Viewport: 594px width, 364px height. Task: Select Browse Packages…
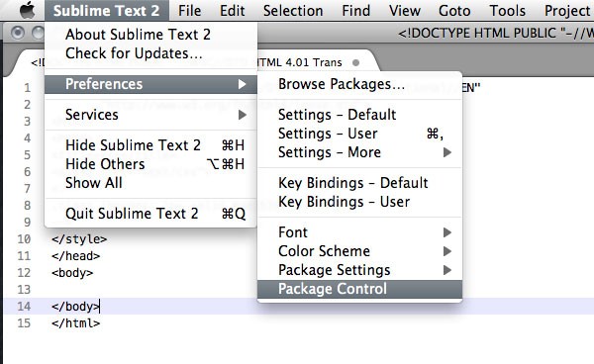tap(359, 84)
